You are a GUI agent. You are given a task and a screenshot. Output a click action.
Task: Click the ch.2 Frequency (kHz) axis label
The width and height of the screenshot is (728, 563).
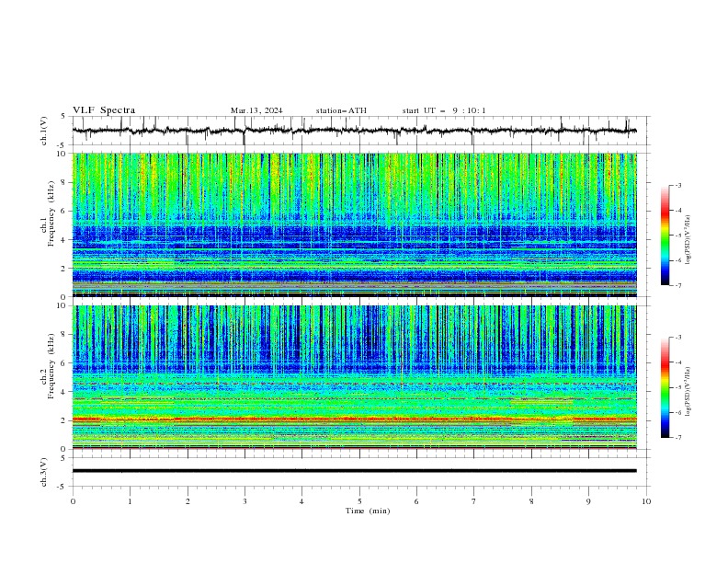click(x=48, y=365)
